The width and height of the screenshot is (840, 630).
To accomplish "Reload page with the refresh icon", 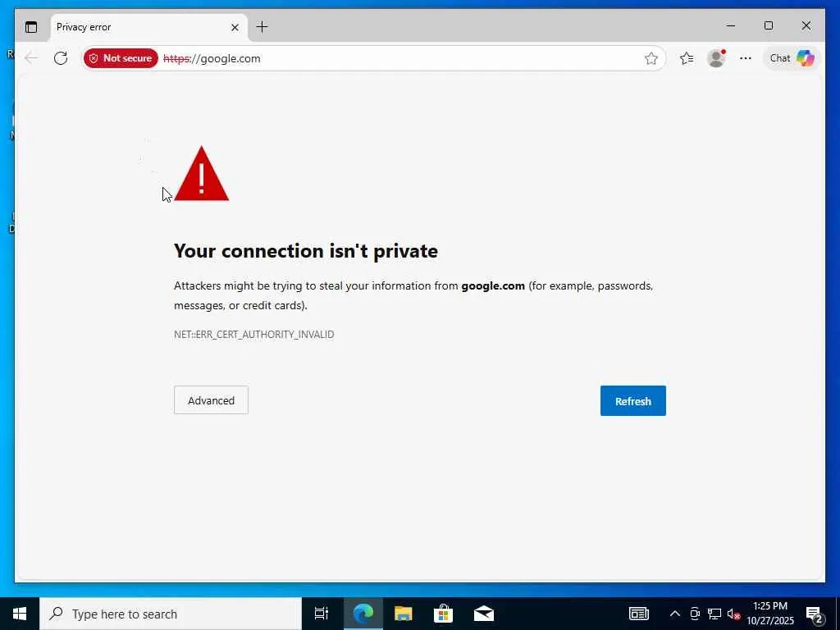I will click(61, 58).
